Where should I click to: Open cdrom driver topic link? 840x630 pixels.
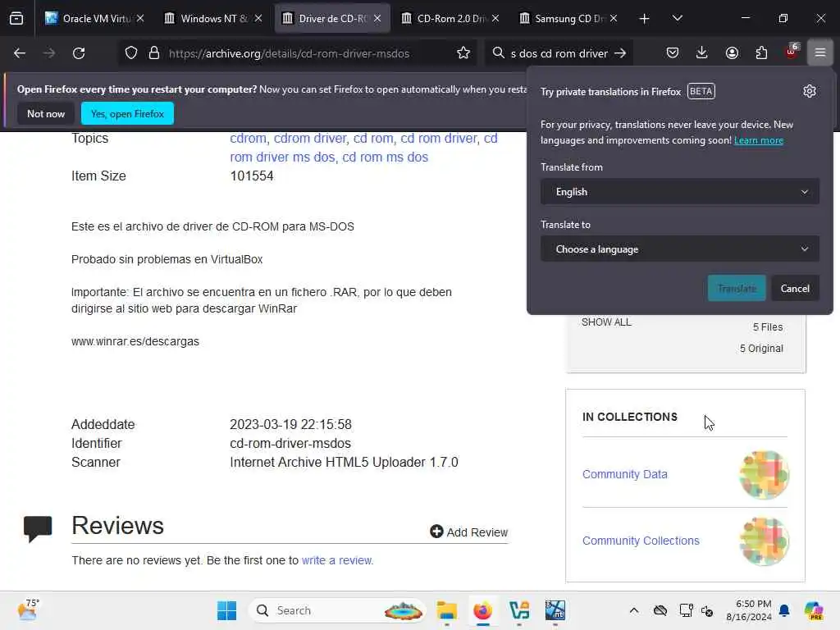(x=310, y=138)
